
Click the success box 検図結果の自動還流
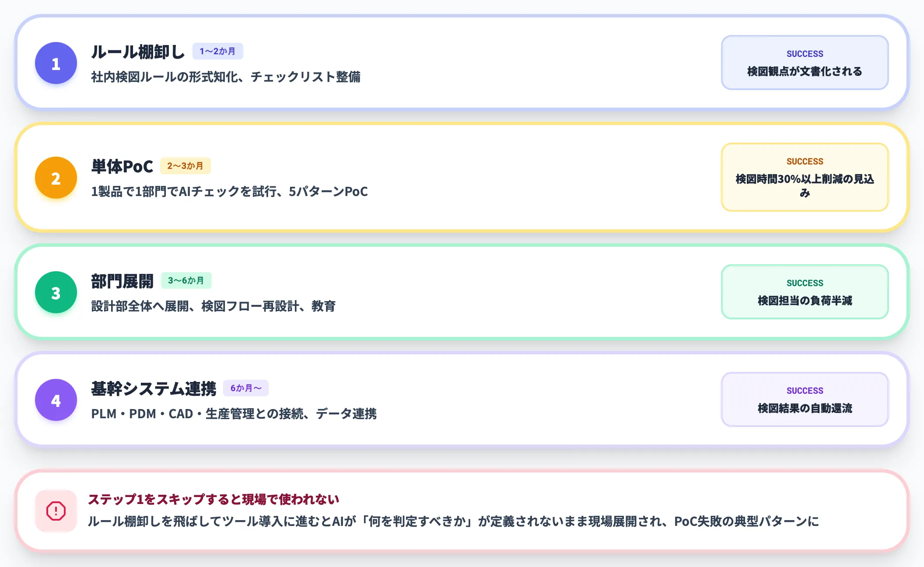[x=805, y=399]
